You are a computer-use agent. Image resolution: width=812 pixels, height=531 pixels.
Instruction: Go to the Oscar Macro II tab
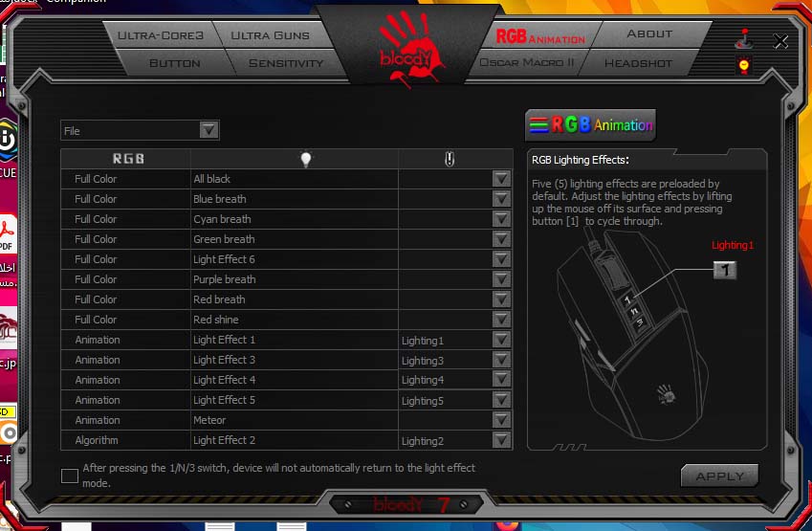pyautogui.click(x=527, y=63)
